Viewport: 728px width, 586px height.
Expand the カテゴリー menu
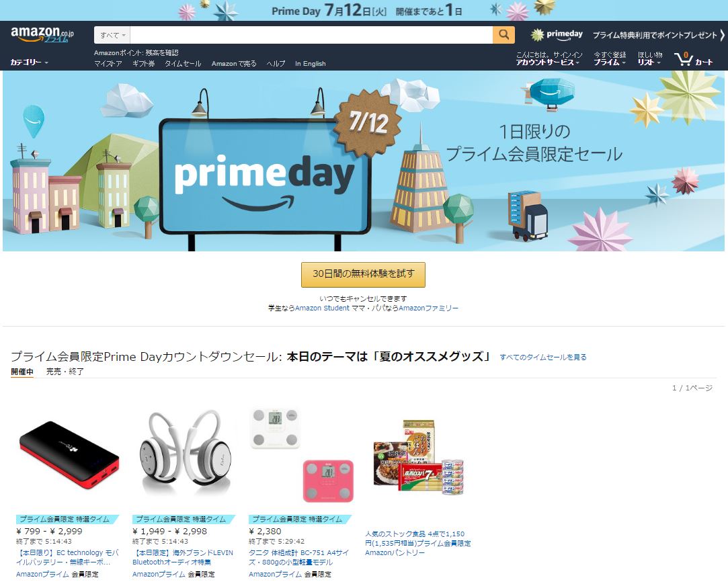coord(29,62)
